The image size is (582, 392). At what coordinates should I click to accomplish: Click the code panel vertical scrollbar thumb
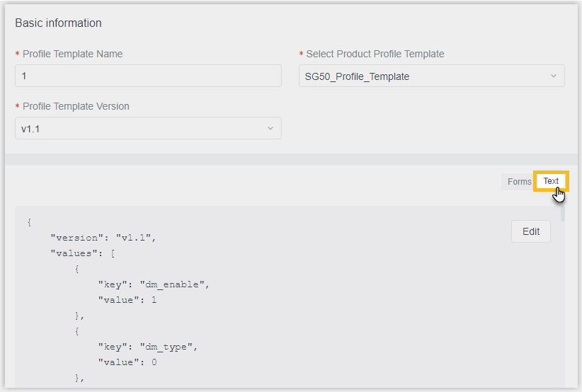point(563,214)
